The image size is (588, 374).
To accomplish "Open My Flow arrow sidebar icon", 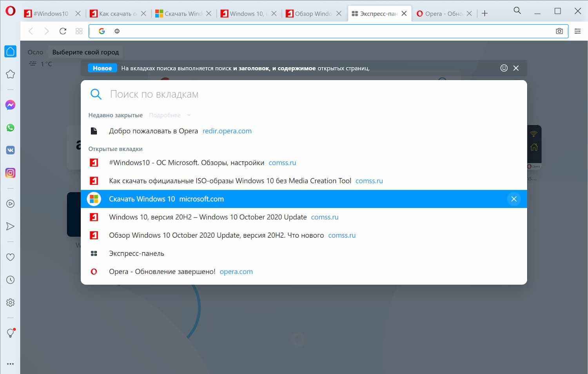I will point(11,226).
